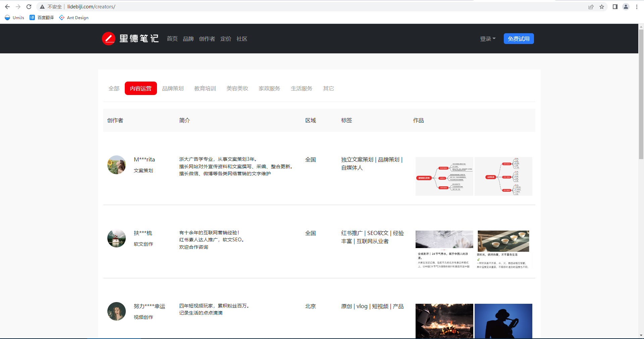Bookmark this page with star icon
Screen dimensions: 644x339
tap(602, 7)
